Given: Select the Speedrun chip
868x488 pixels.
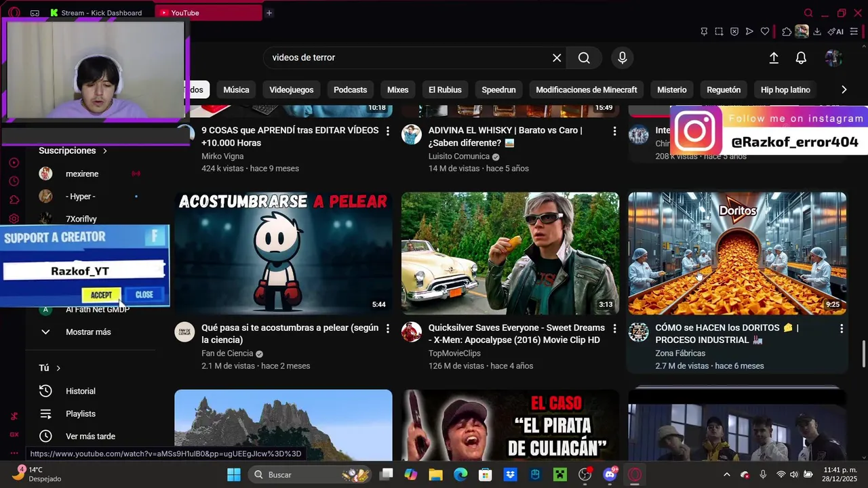Looking at the screenshot, I should pos(498,89).
